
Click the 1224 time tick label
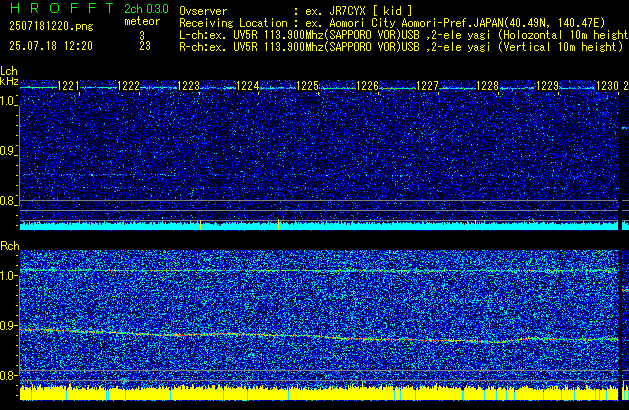(248, 86)
